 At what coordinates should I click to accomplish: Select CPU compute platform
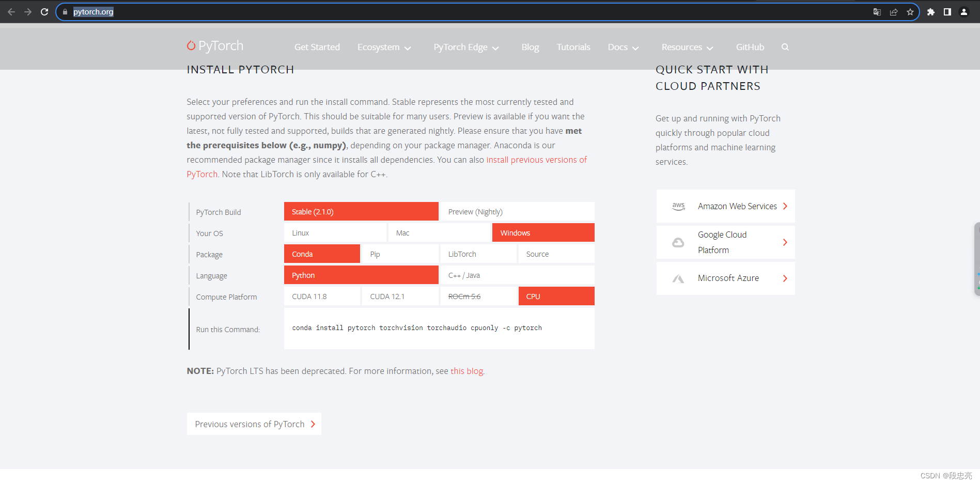pyautogui.click(x=556, y=296)
